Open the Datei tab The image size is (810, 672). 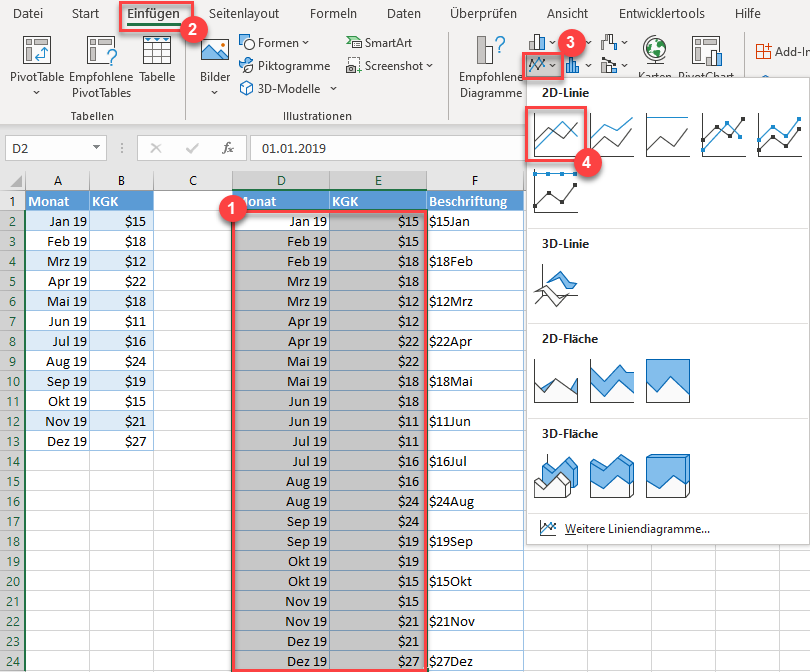tap(28, 13)
